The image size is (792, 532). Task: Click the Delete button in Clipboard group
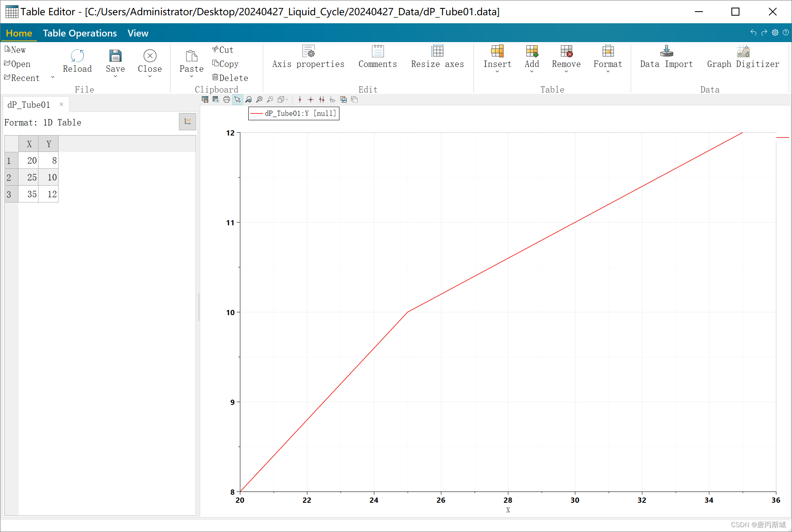coord(230,78)
